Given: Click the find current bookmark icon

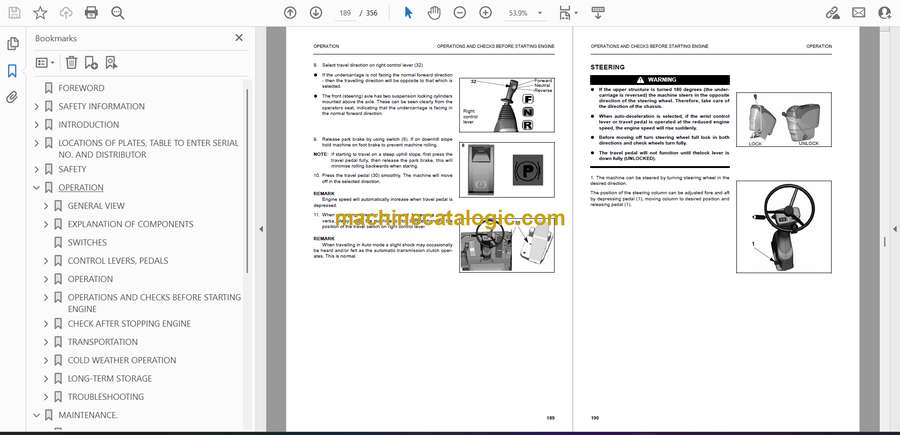Looking at the screenshot, I should 111,63.
